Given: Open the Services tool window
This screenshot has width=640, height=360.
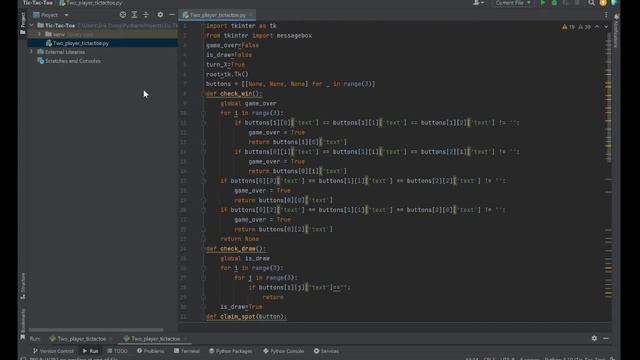Looking at the screenshot, I should (x=326, y=351).
